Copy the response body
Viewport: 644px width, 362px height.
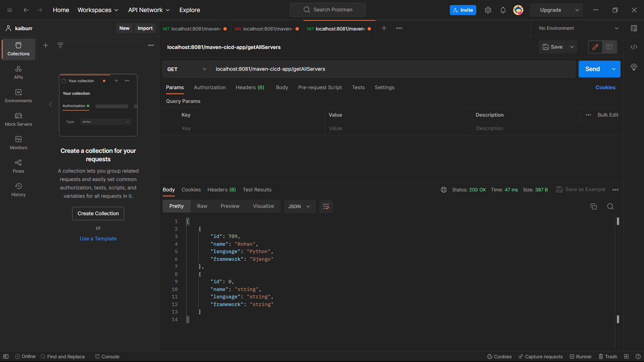click(594, 206)
